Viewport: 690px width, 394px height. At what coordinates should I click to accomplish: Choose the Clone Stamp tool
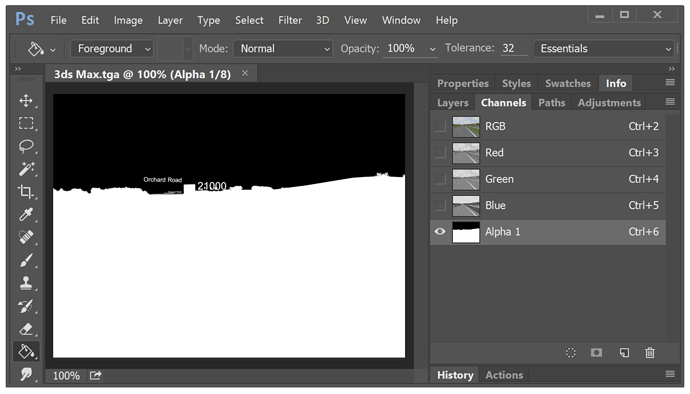26,283
